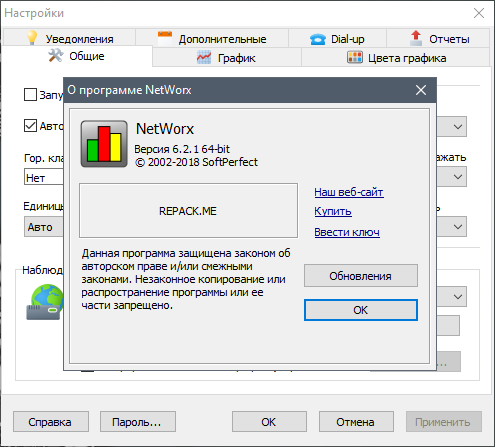Switch to the График tab
The image size is (495, 447).
point(227,57)
